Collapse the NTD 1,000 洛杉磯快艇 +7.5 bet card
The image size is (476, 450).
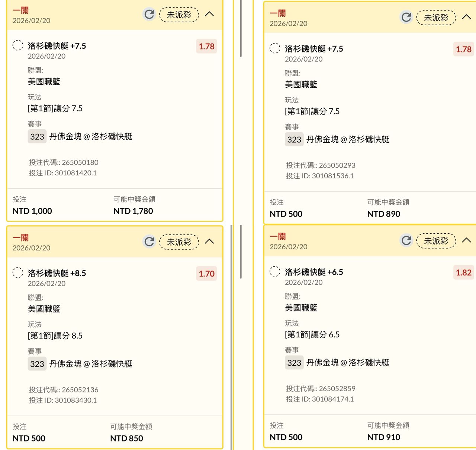209,14
